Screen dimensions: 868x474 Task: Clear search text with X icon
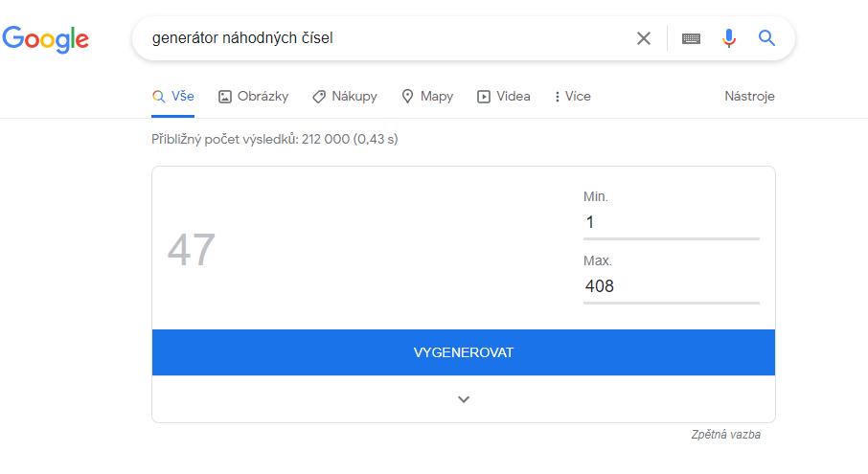pos(644,38)
